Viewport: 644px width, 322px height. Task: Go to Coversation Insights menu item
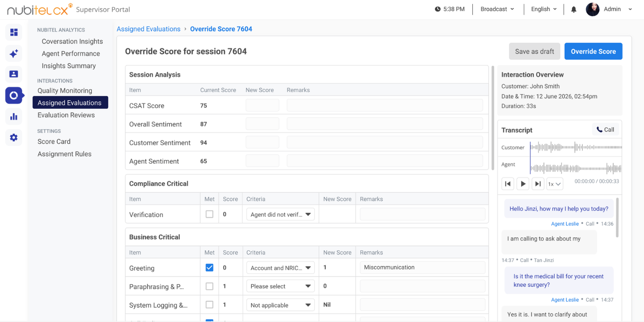click(72, 41)
